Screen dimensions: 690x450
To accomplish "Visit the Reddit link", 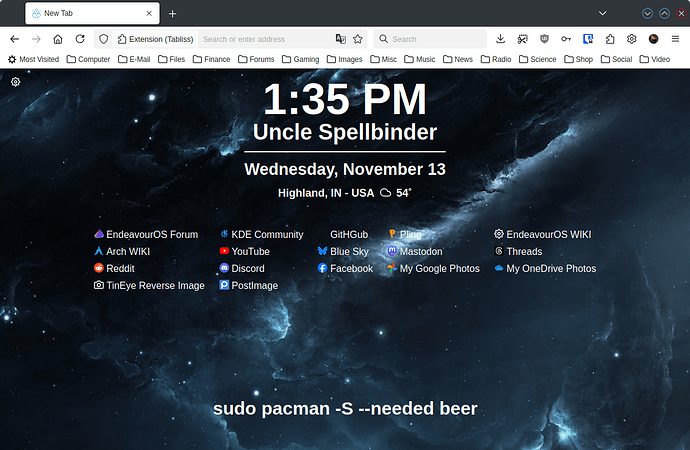I will [x=114, y=268].
